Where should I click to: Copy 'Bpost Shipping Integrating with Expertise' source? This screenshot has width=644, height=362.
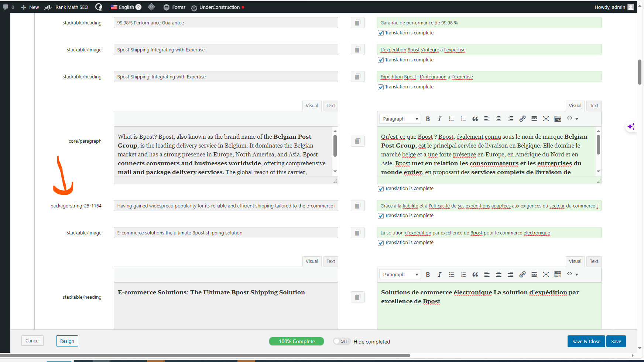click(x=357, y=50)
